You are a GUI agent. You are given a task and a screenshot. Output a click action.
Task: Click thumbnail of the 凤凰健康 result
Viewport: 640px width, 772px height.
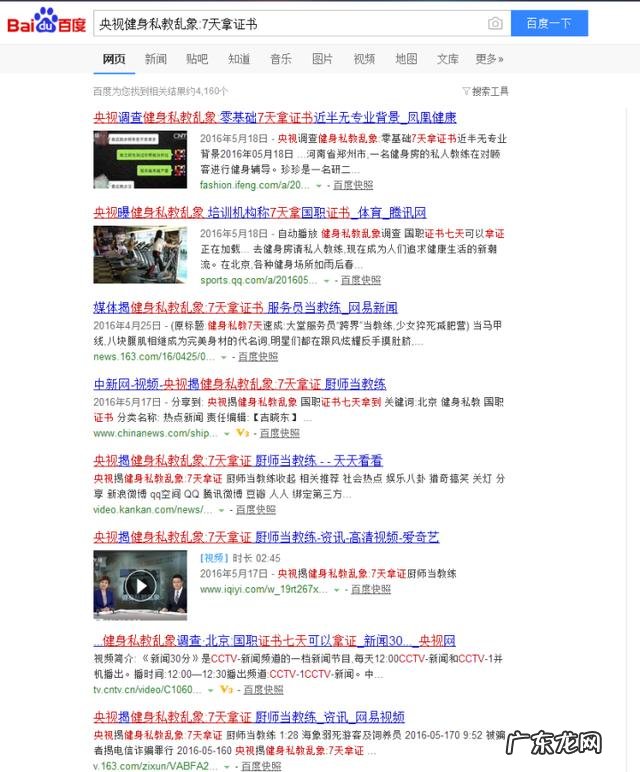[140, 160]
